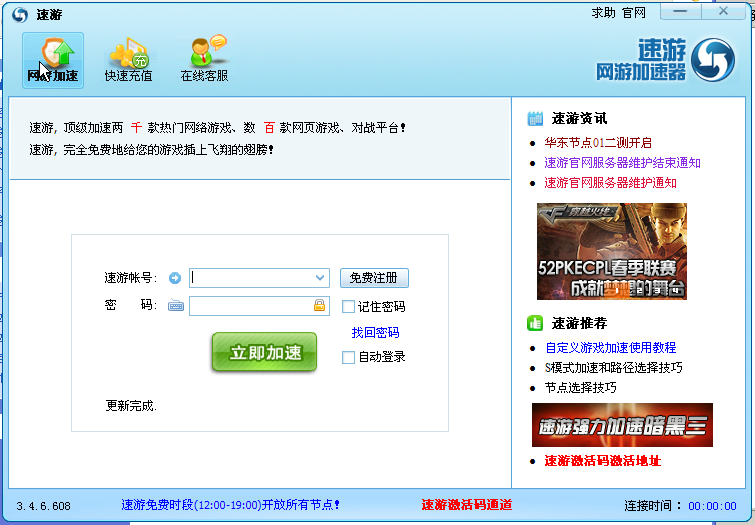
Task: Open the 求助 help menu item
Action: (604, 13)
